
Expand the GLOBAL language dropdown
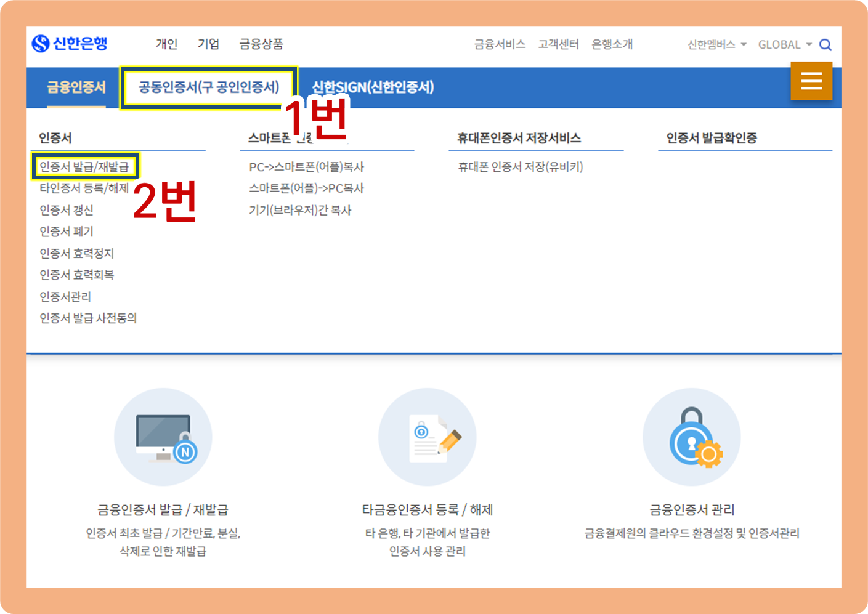coord(785,45)
